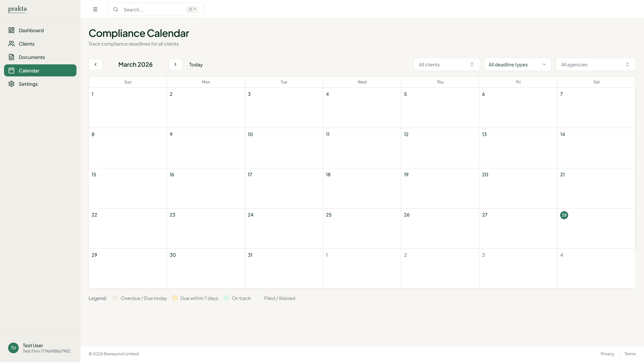Viewport: 644px width, 362px height.
Task: Open the Privacy link
Action: tap(607, 354)
